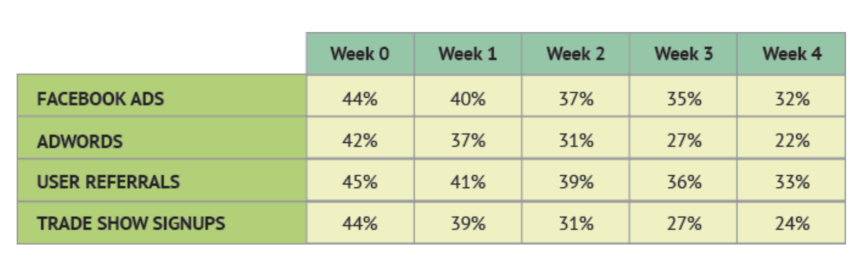The image size is (868, 267).
Task: Click the Week 2 column header
Action: [576, 54]
